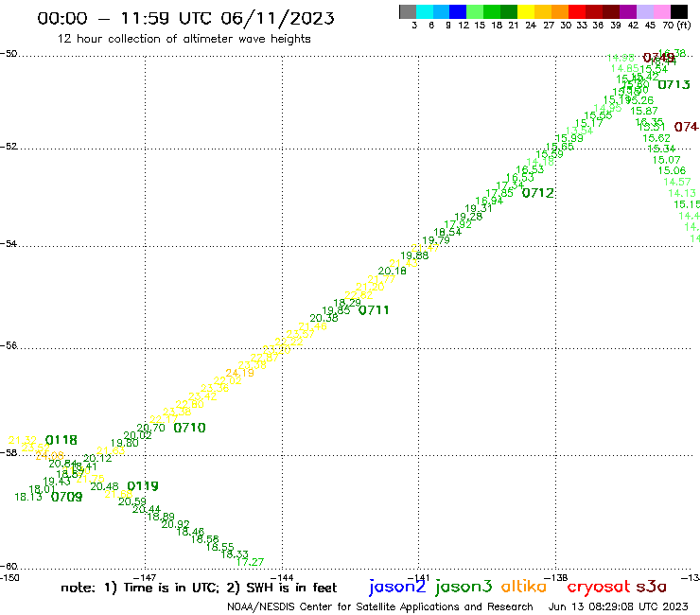Click the orange wave height value 24.19
700x615 pixels.
239,373
